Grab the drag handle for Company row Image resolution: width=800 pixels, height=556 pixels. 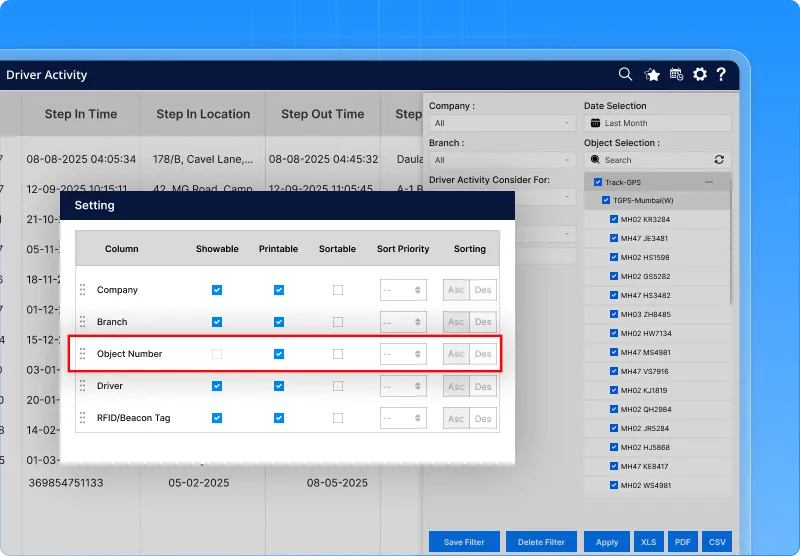click(83, 290)
